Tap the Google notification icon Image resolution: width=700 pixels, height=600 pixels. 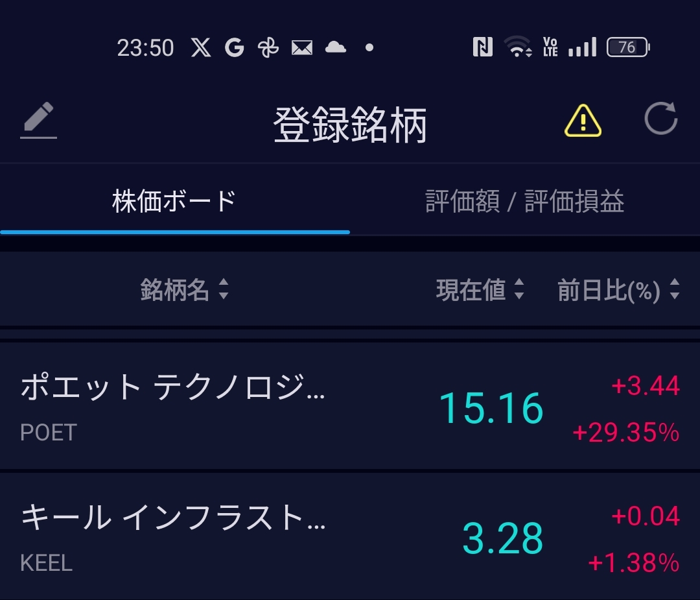[x=234, y=47]
